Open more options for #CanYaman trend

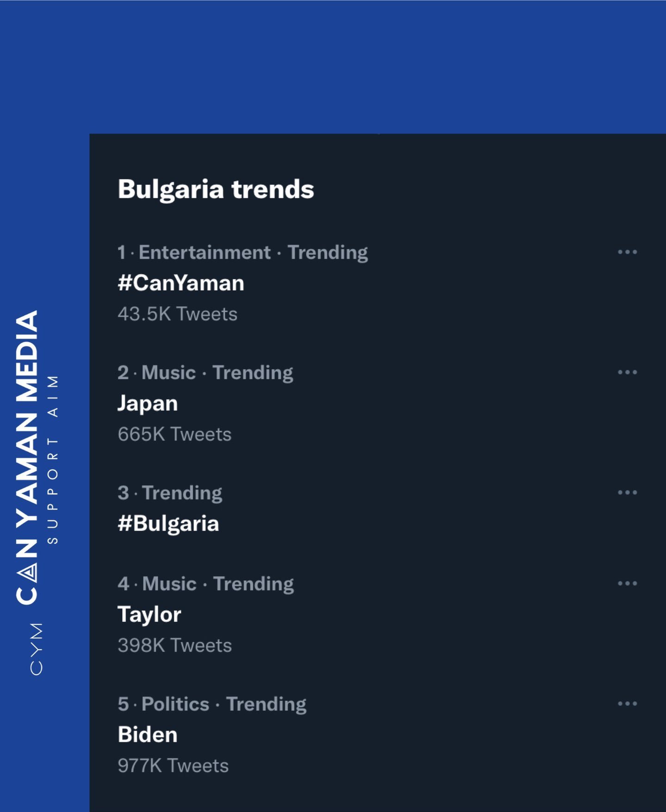pos(627,252)
